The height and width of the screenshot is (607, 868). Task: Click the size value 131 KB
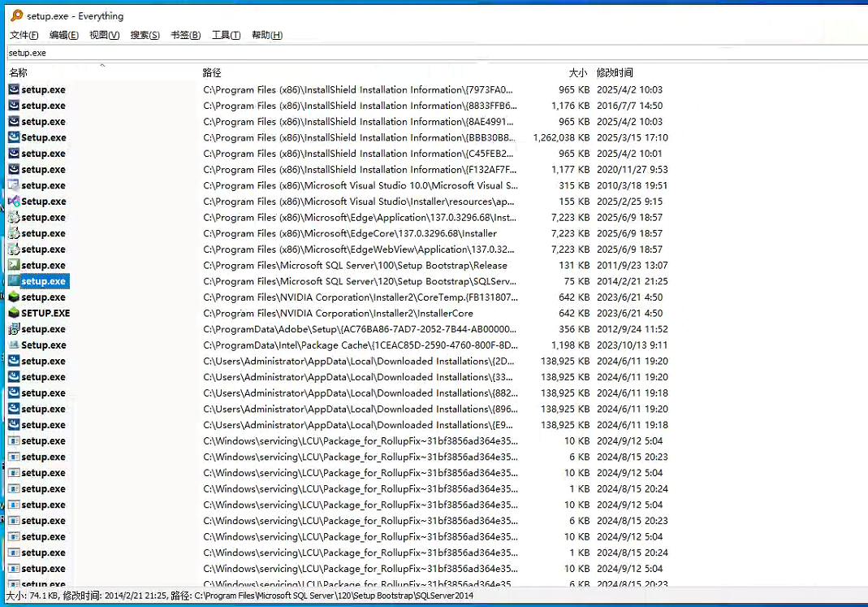[574, 265]
